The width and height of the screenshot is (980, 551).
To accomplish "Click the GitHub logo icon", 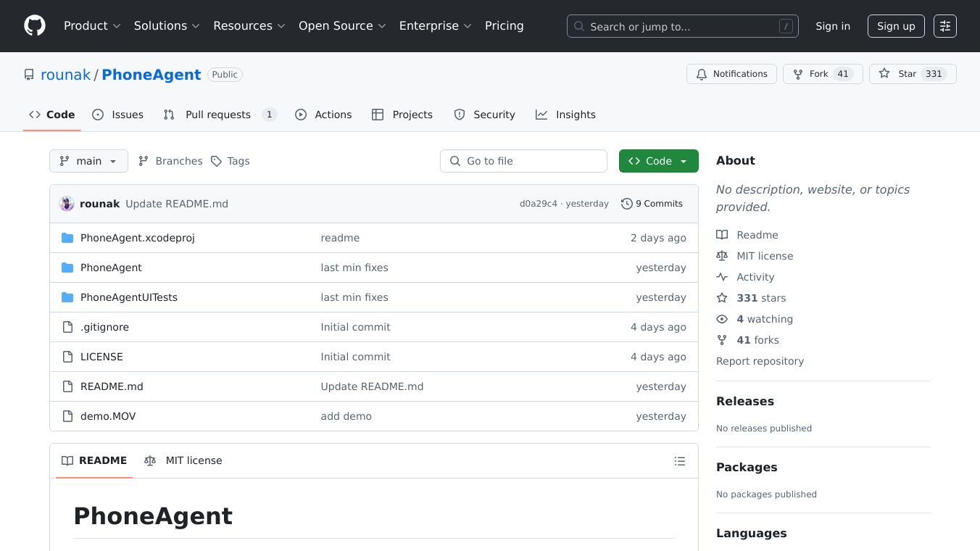I will 35,26.
